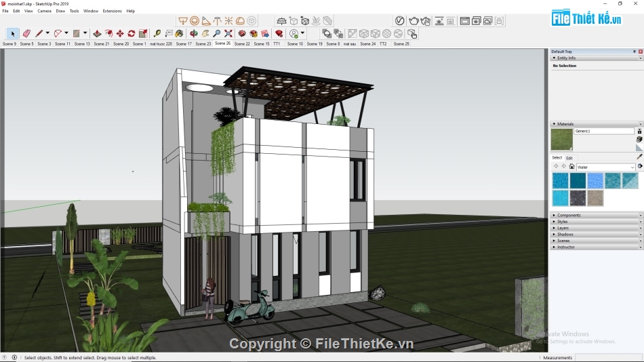Click the Create Material icon

coord(639,139)
